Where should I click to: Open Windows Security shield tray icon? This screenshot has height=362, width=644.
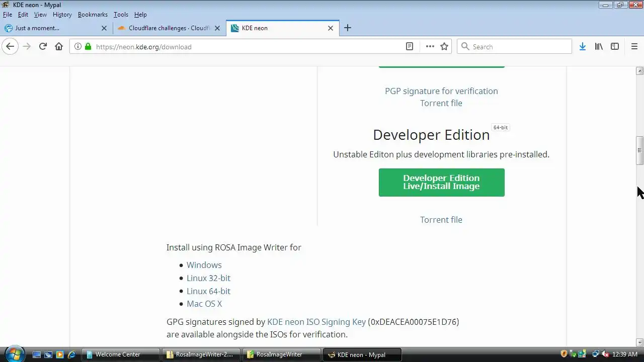point(564,354)
